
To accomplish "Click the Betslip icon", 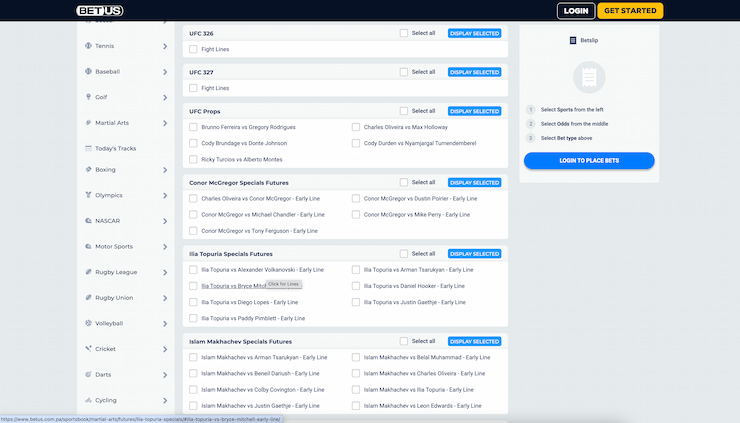I will click(x=572, y=41).
